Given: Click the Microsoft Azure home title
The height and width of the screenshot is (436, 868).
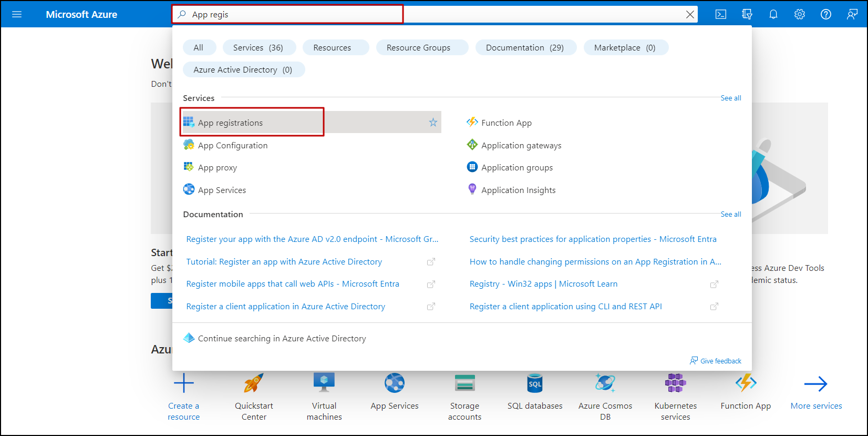Looking at the screenshot, I should coord(81,14).
